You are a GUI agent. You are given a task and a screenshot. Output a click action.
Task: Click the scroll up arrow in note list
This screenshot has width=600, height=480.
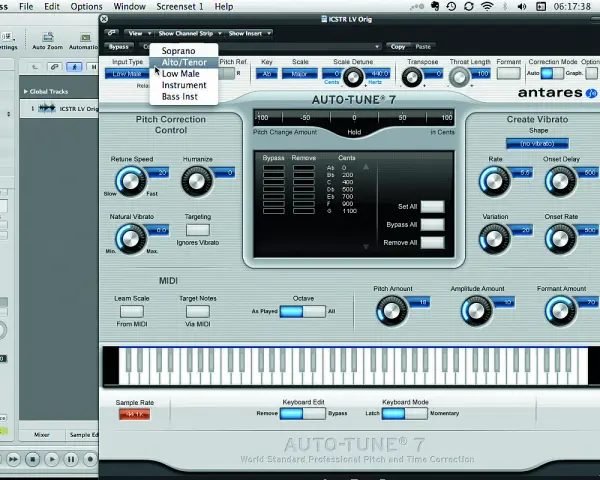[x=366, y=167]
